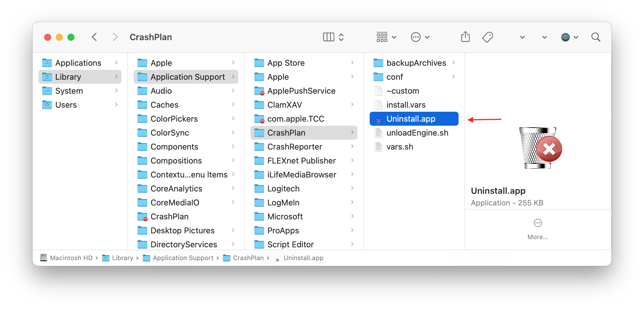Click the Share toolbar icon
Viewport: 644px width, 309px height.
pos(465,37)
